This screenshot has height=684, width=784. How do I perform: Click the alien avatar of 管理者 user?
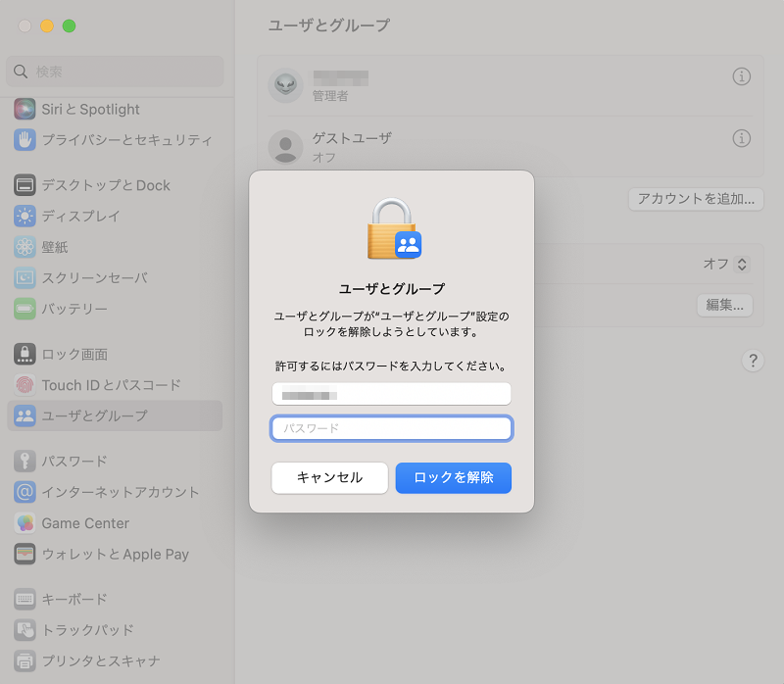[285, 85]
